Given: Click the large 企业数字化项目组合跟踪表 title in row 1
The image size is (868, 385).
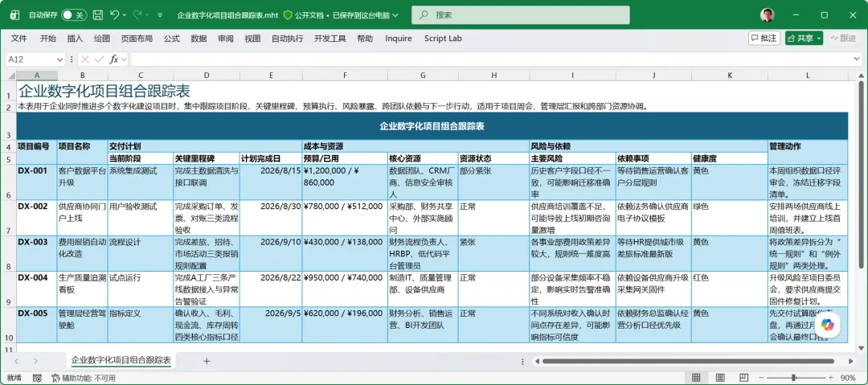Looking at the screenshot, I should click(x=104, y=90).
